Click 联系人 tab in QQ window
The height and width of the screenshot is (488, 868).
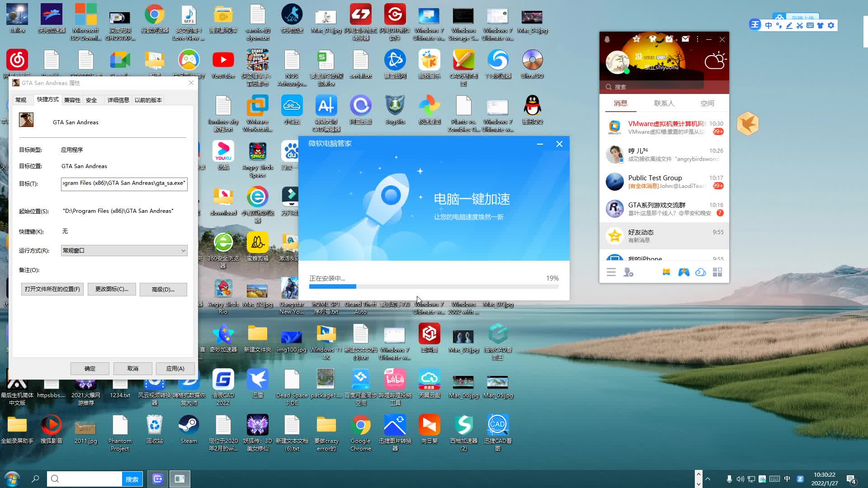click(664, 103)
